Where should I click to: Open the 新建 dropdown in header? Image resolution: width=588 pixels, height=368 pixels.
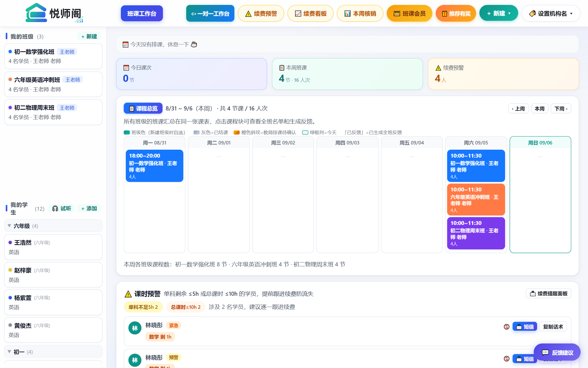[498, 13]
